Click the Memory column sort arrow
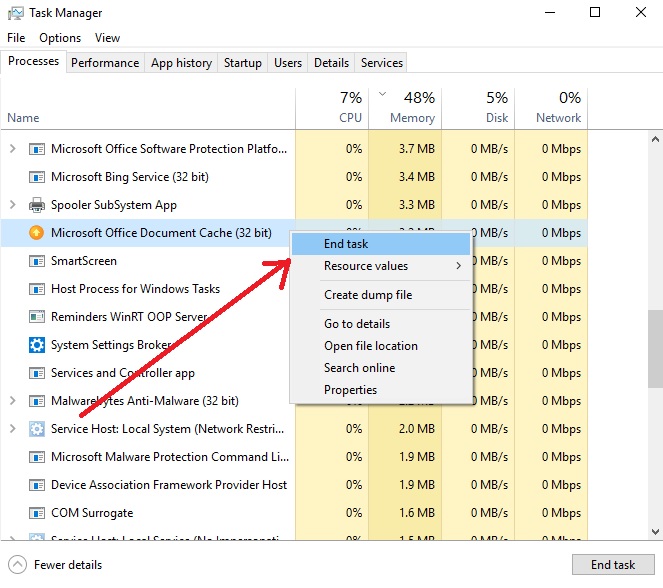The width and height of the screenshot is (663, 588). [382, 94]
